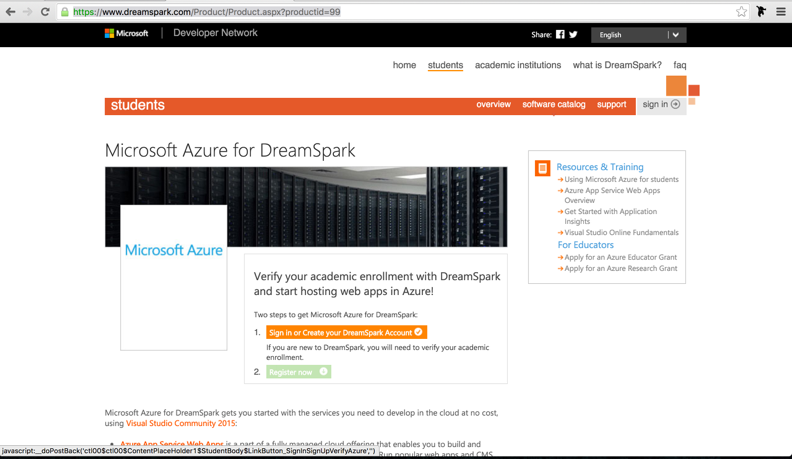The height and width of the screenshot is (459, 792).
Task: Click the For Educators heading
Action: 585,245
